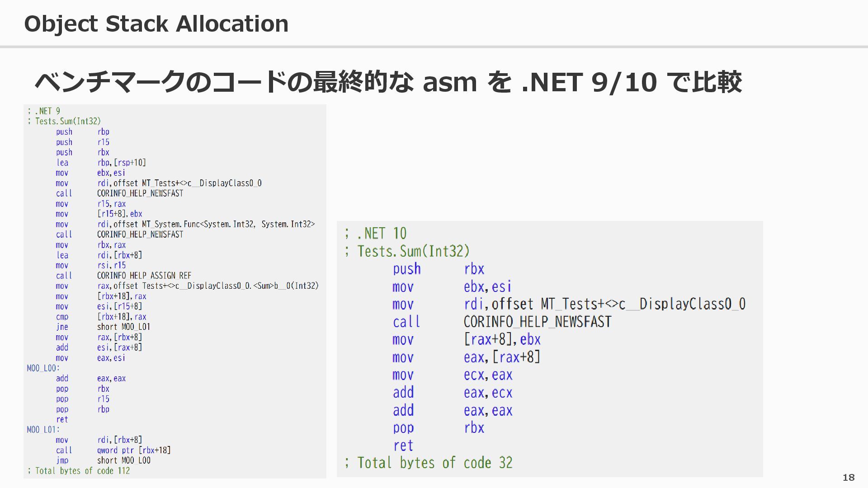Click the slide page number 18
This screenshot has height=488, width=868.
tap(849, 478)
